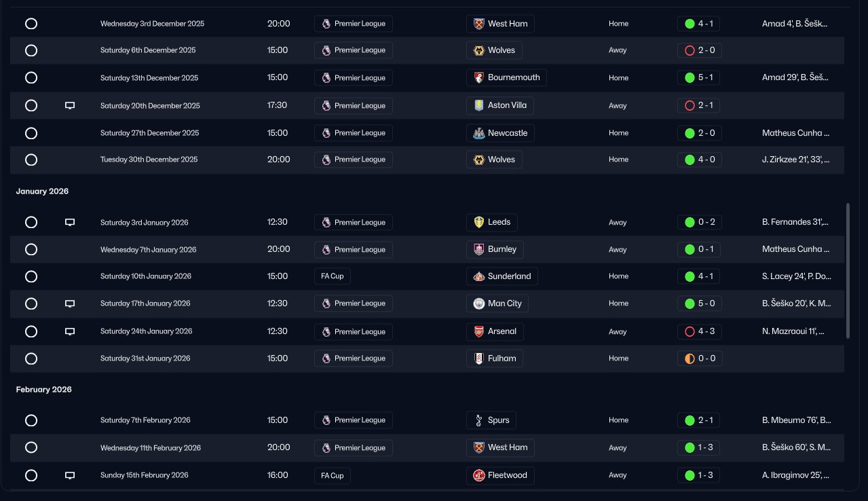Click the TV icon for the Fleetwood FA Cup tie
Viewport: 868px width, 501px height.
(x=69, y=475)
